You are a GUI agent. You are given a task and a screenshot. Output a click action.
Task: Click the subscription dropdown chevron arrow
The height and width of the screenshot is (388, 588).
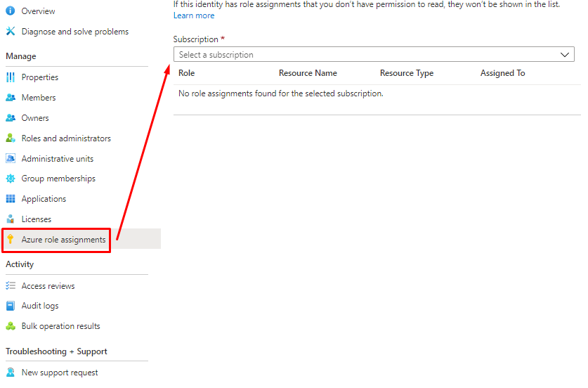pos(565,55)
